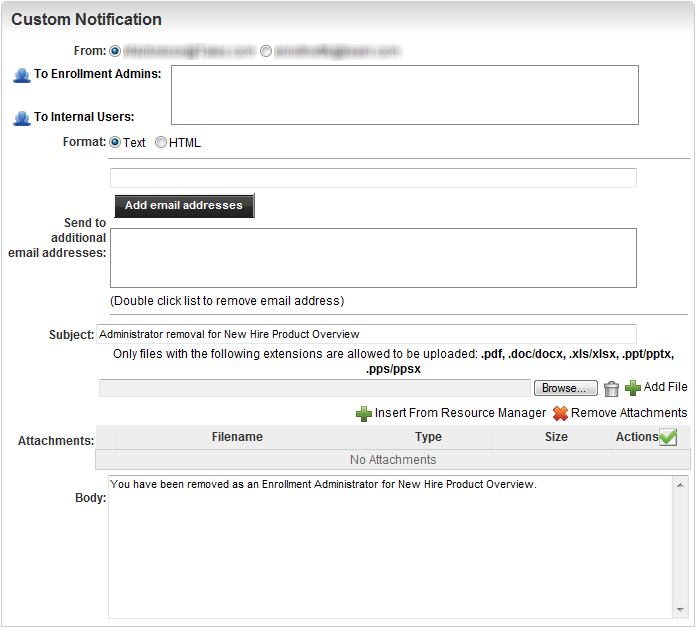This screenshot has width=696, height=628.
Task: Click the trash can icon beside Browse
Action: tap(612, 388)
